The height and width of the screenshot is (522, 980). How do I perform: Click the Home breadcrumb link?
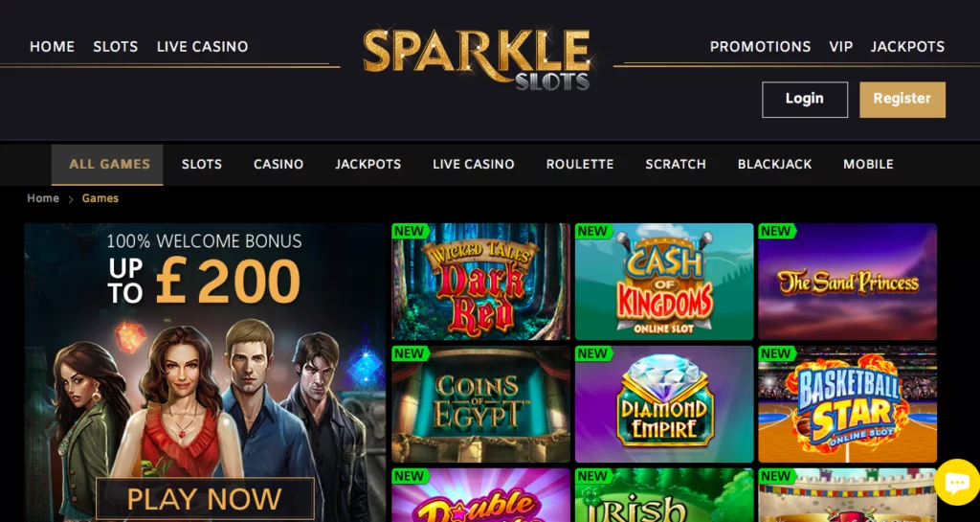coord(43,198)
